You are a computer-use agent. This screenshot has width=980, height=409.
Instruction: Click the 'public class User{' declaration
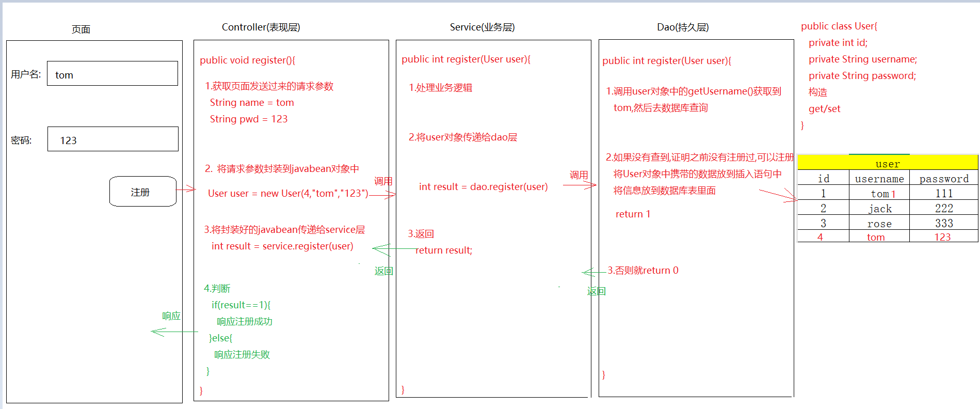[839, 26]
